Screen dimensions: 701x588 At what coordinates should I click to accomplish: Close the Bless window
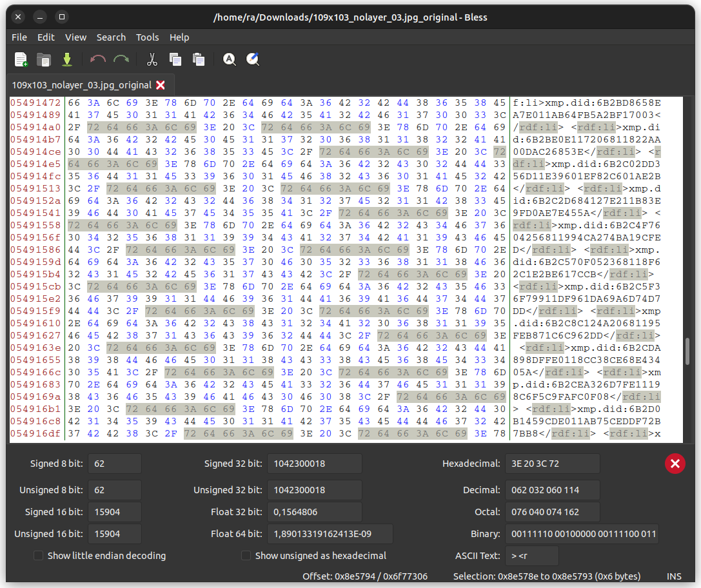(18, 17)
